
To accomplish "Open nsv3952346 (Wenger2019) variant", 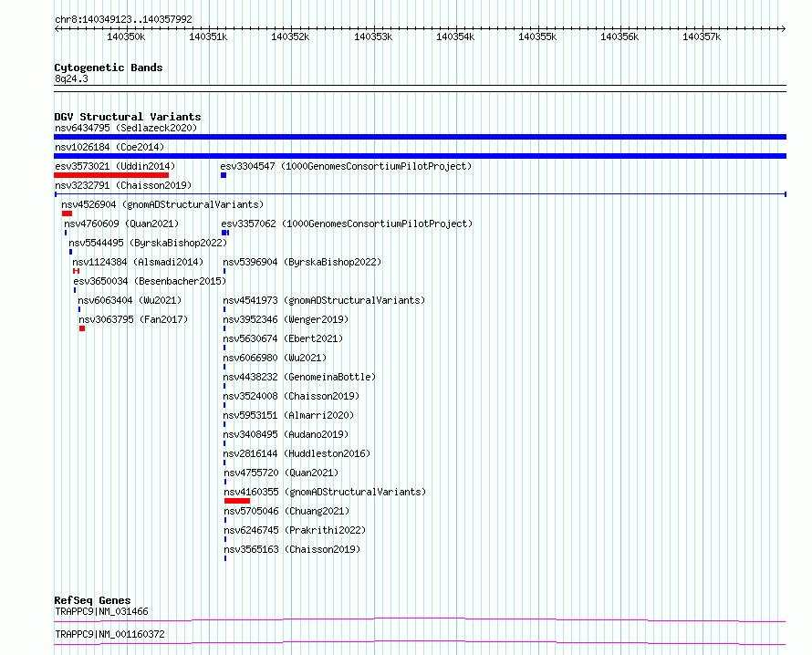I will [x=286, y=319].
